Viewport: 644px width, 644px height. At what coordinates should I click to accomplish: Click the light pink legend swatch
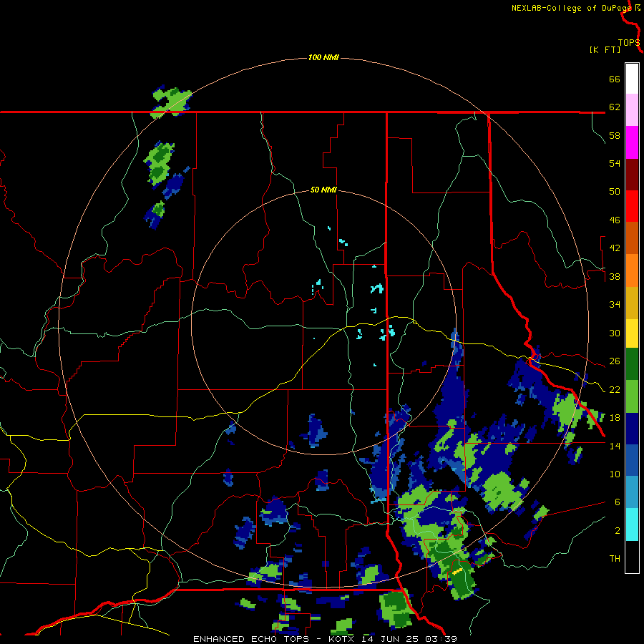coord(632,110)
